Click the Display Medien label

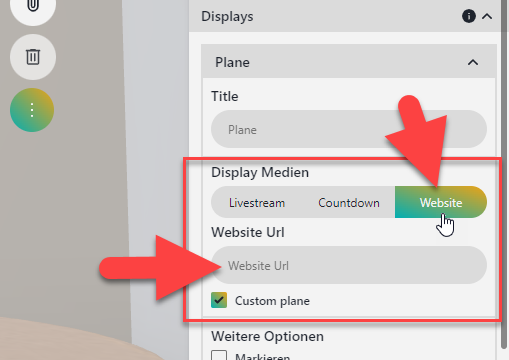click(260, 172)
